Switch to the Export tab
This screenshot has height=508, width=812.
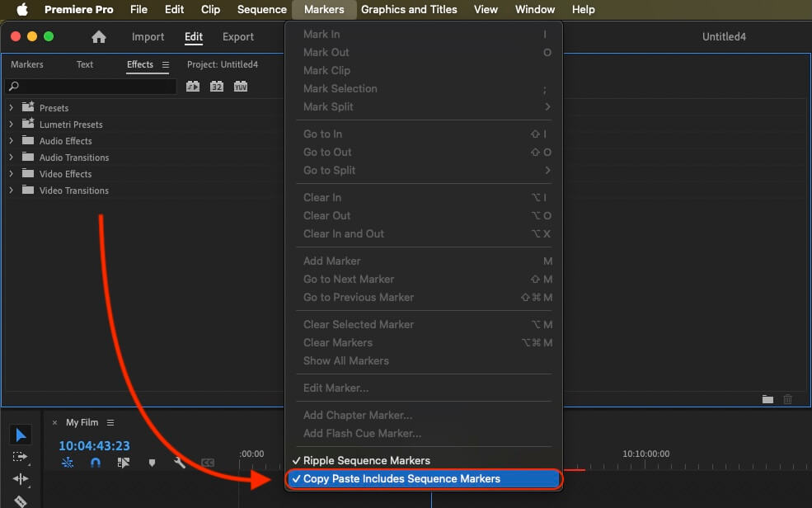237,37
